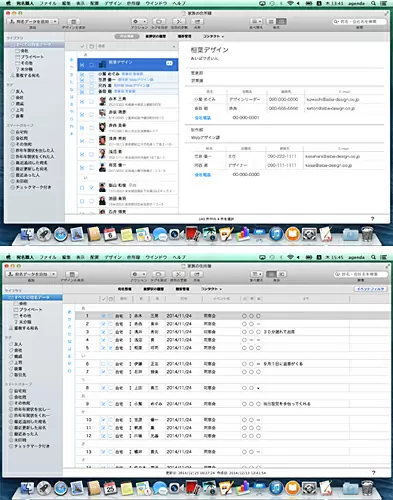Open the デザイン menu in upper menu bar
Screen dimensions: 393x500
pos(113,4)
